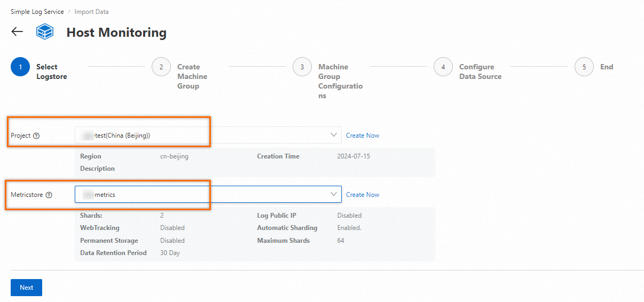The width and height of the screenshot is (644, 302).
Task: Click the Metricstore field label
Action: [27, 195]
